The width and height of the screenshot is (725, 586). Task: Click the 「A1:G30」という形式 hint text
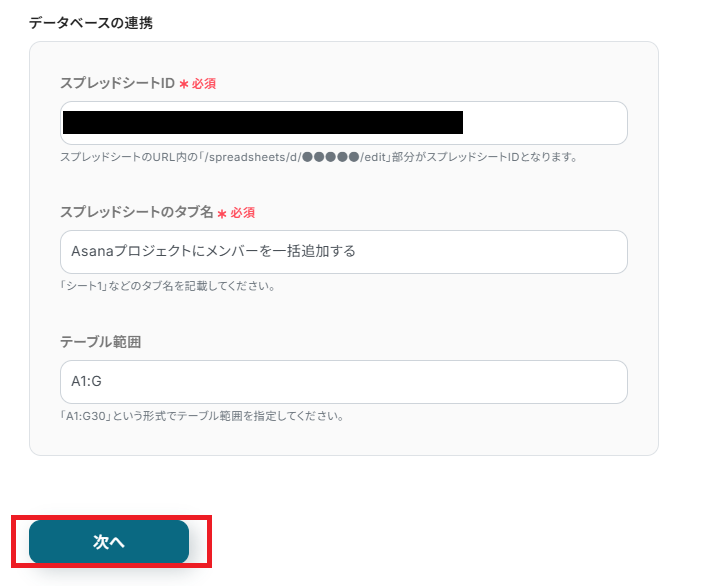[202, 416]
